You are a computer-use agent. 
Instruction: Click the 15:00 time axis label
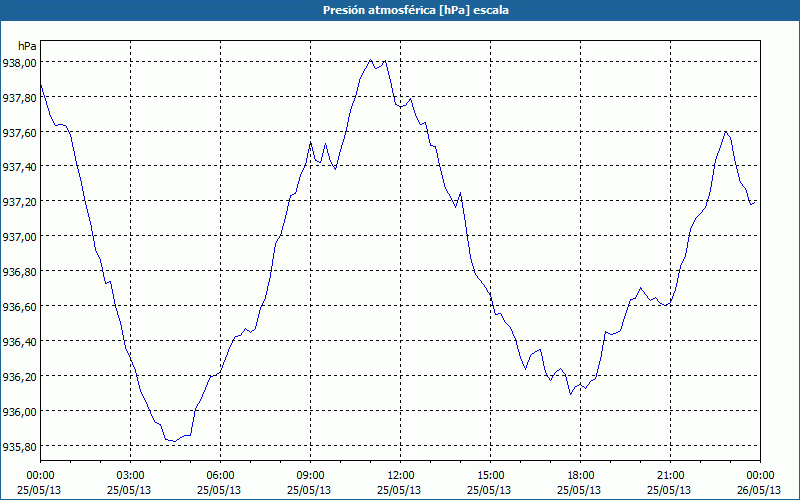[490, 476]
